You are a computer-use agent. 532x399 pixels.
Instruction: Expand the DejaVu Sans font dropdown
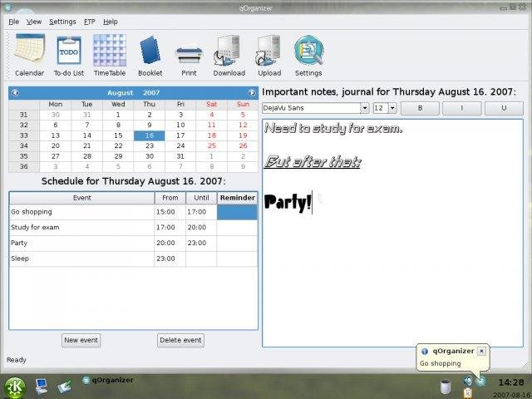365,108
